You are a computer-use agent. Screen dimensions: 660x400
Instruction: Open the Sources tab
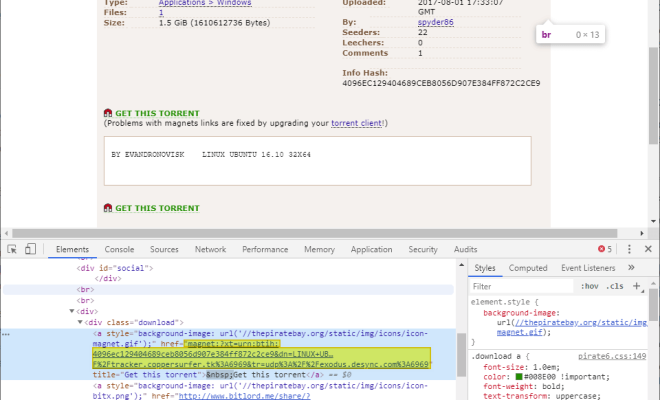click(x=164, y=249)
